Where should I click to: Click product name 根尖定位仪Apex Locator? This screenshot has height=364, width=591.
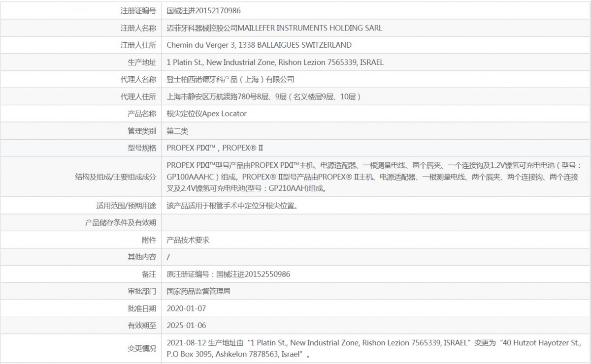tap(207, 114)
